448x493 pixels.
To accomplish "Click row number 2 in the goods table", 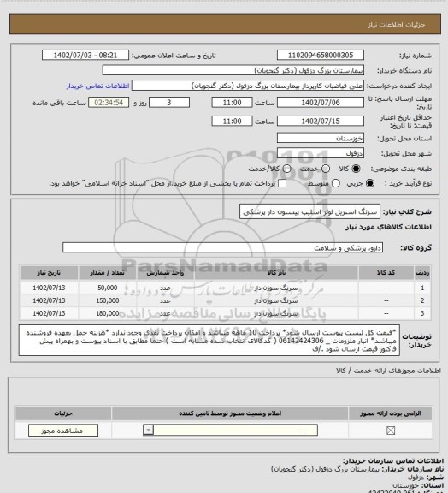I will (422, 300).
